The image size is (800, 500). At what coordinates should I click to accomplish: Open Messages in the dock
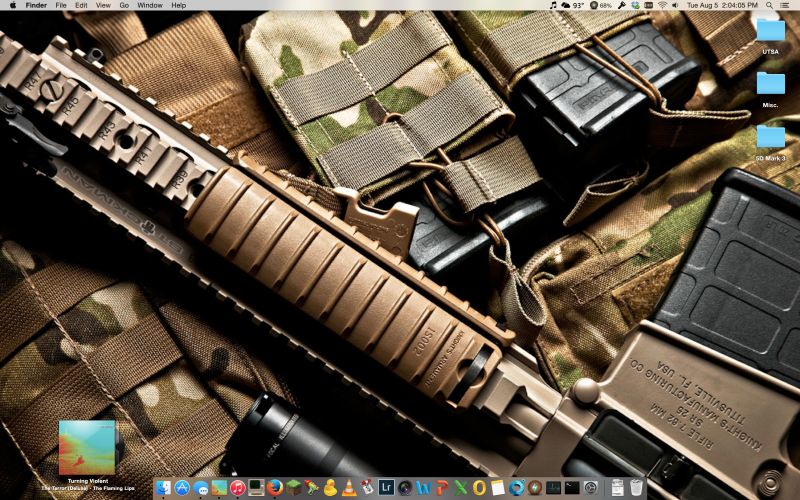pyautogui.click(x=201, y=488)
